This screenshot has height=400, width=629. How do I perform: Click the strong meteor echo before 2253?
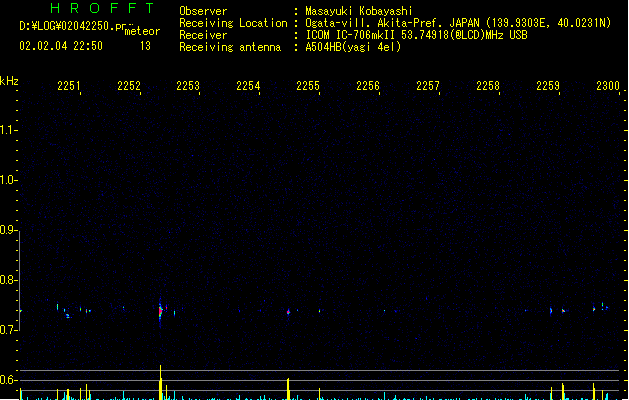tap(160, 311)
